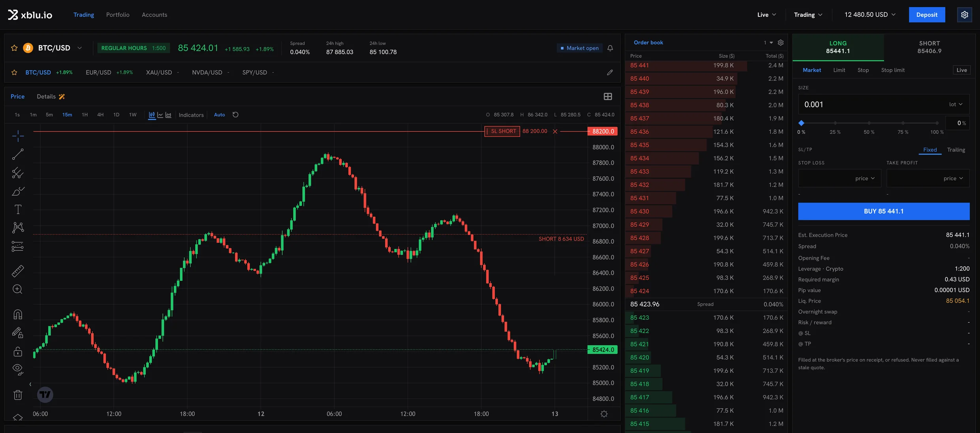
Task: Select the ruler measure tool
Action: tap(18, 271)
